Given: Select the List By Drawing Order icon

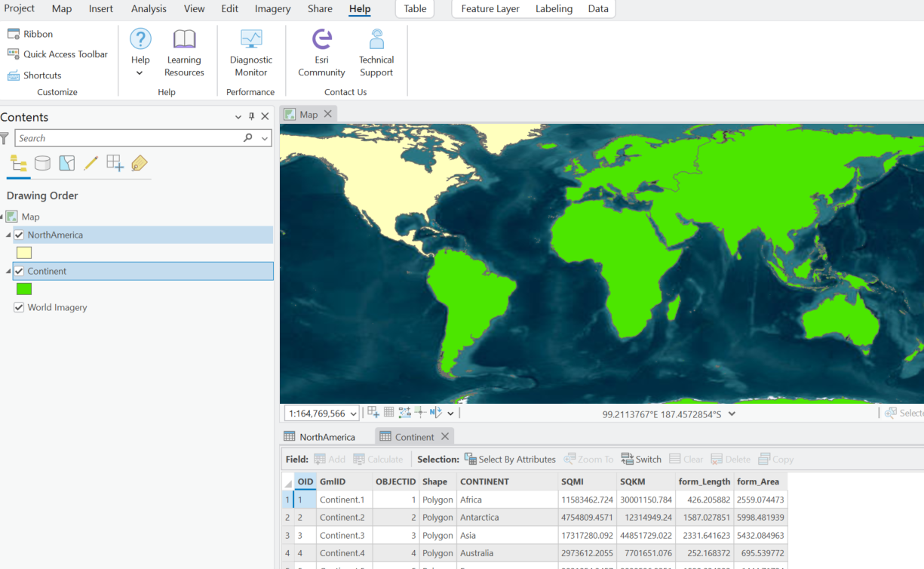Looking at the screenshot, I should [19, 163].
